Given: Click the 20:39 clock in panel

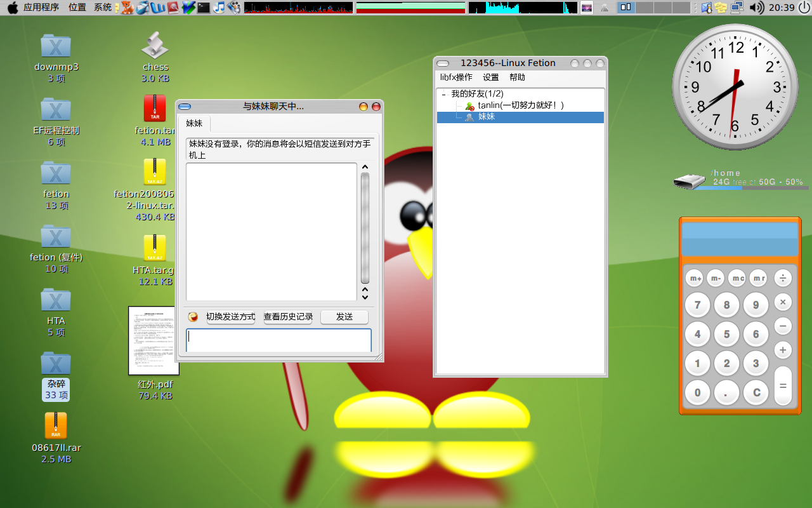Looking at the screenshot, I should pos(781,8).
